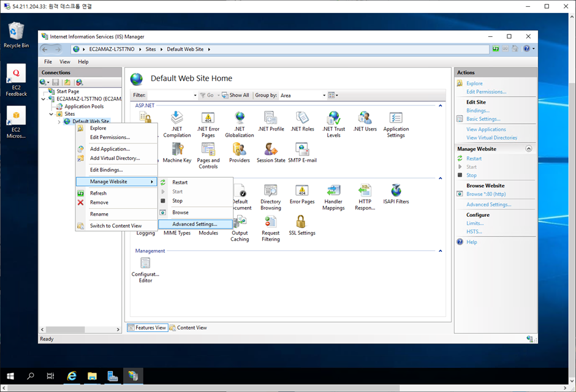Collapse the Manage Website actions section
The image size is (576, 392).
click(529, 149)
